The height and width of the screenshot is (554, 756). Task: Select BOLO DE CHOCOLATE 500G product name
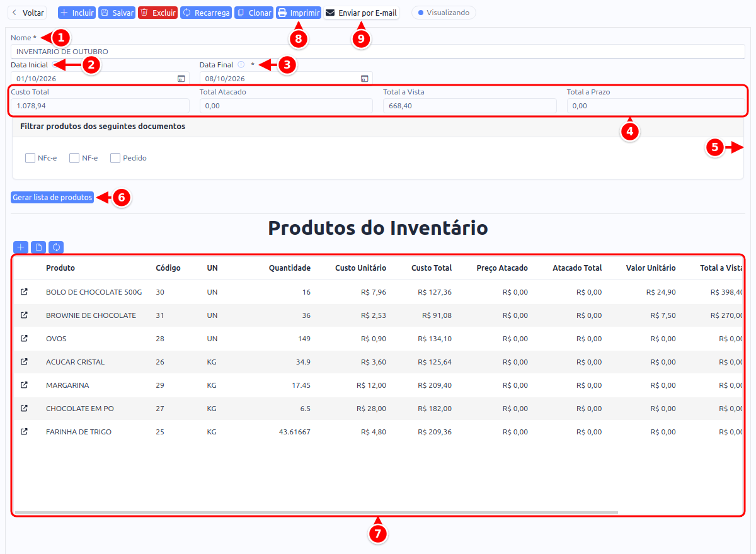94,292
